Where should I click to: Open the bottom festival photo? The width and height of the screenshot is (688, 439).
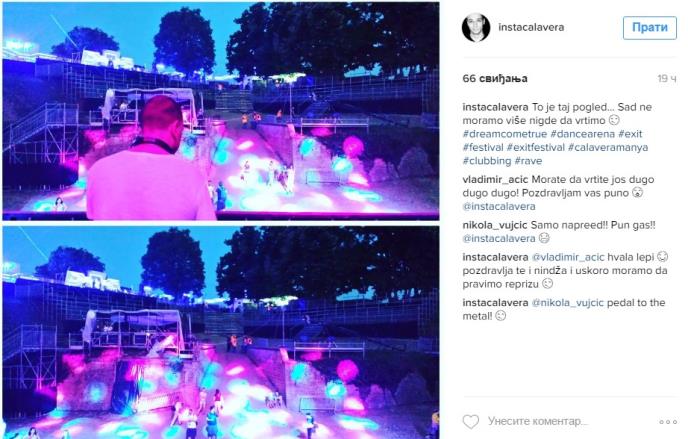point(221,332)
